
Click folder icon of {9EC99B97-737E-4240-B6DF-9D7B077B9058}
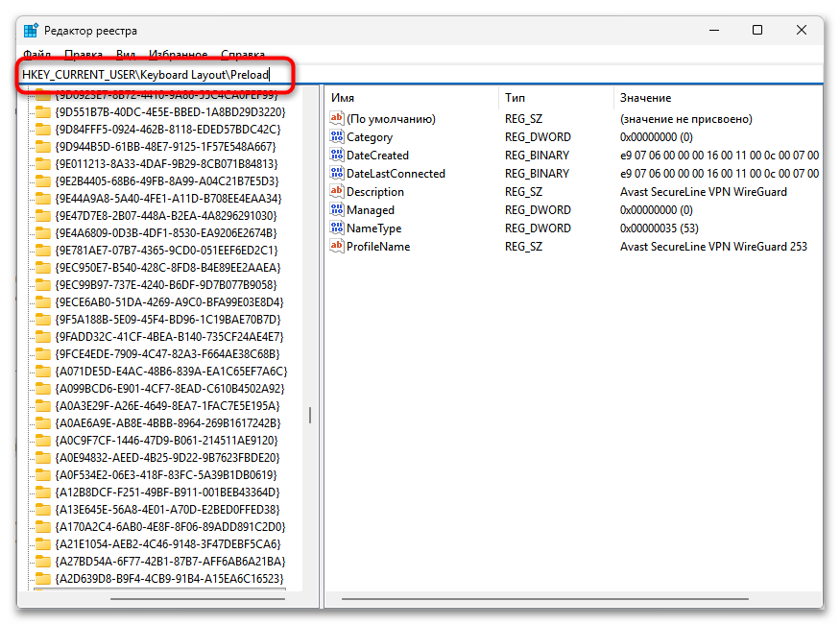click(43, 284)
